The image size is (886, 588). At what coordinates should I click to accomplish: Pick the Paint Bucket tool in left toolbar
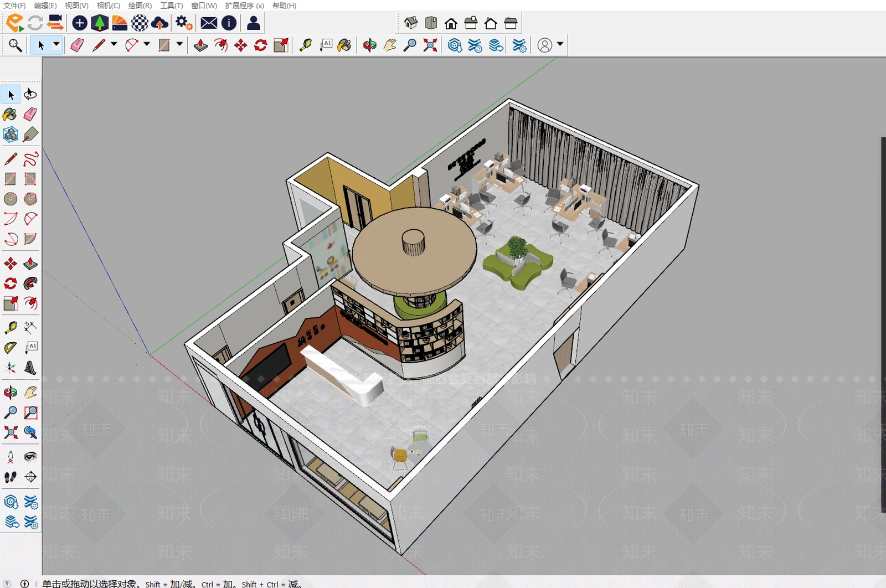click(10, 115)
